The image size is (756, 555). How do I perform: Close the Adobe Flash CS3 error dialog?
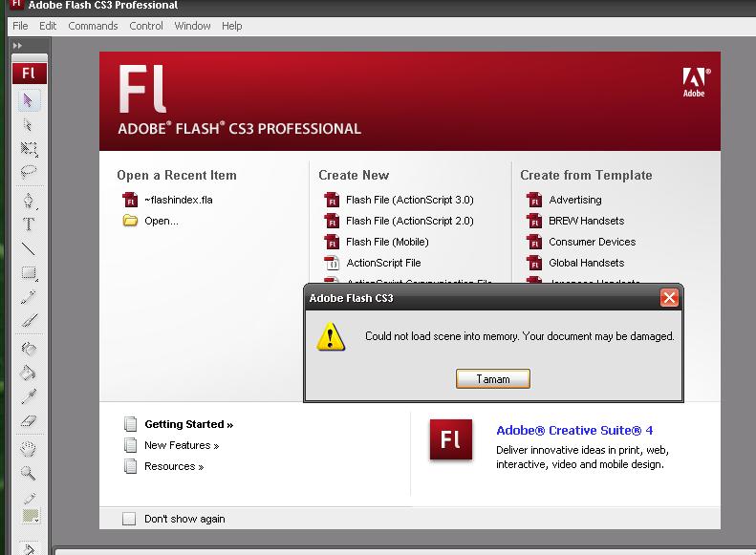669,298
